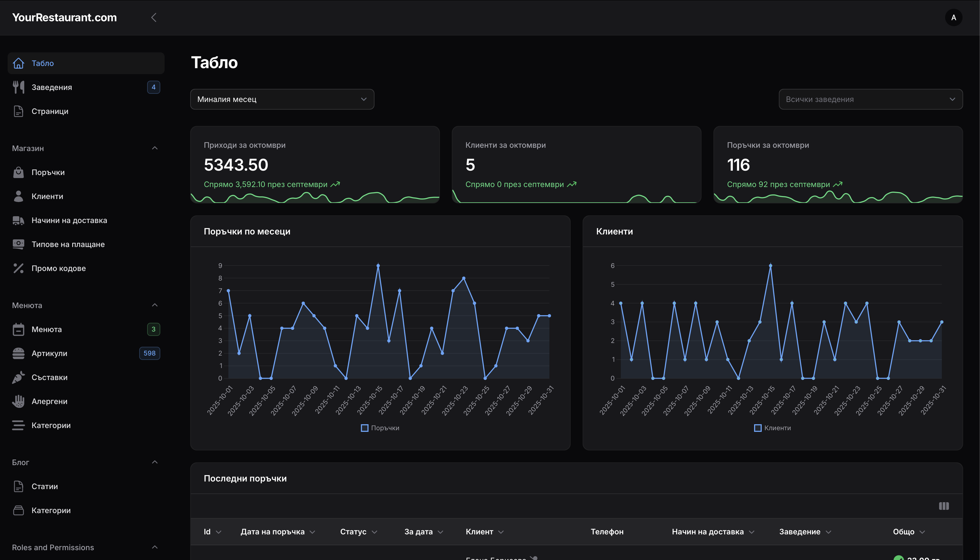
Task: Open Типове на плащане via the card icon
Action: pyautogui.click(x=19, y=244)
